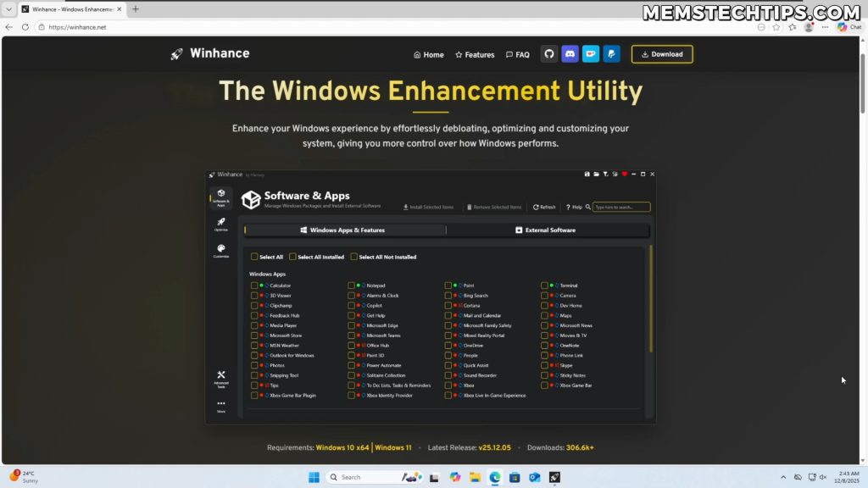This screenshot has width=868, height=488.
Task: Click Install Selected Items
Action: point(428,207)
